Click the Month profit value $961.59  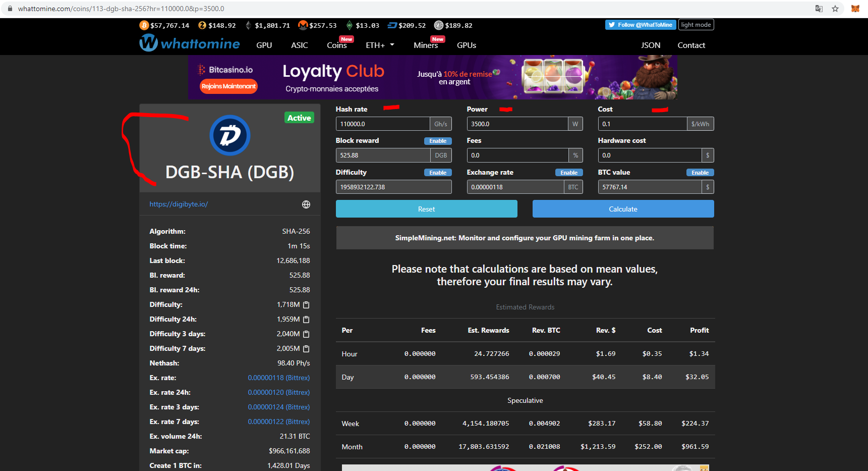coord(695,447)
